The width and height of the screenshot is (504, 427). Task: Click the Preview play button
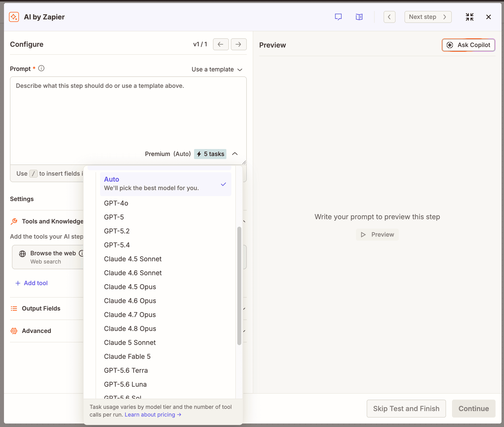pos(377,235)
